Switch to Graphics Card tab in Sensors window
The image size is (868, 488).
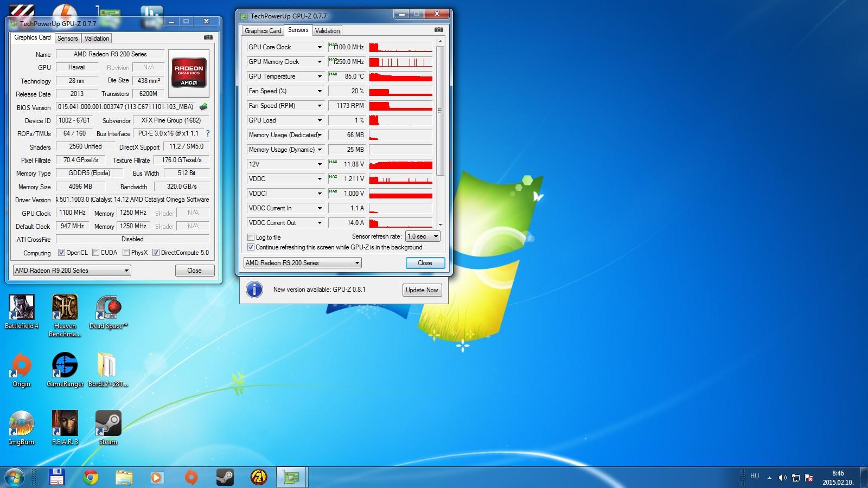tap(263, 31)
